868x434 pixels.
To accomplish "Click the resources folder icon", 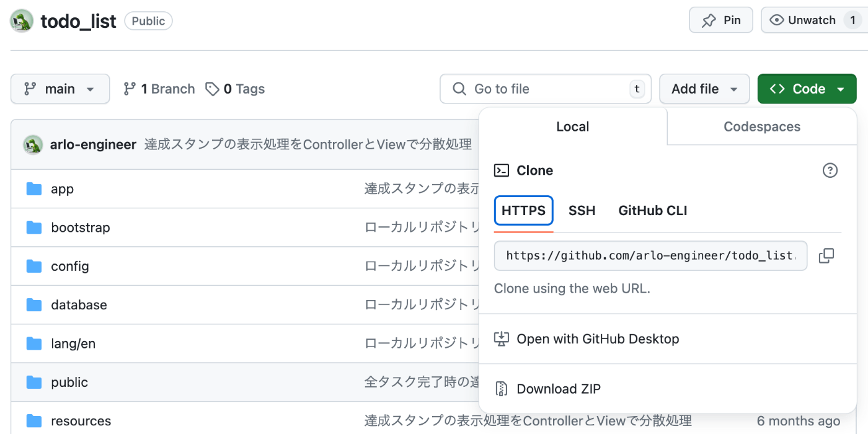I will (x=34, y=421).
